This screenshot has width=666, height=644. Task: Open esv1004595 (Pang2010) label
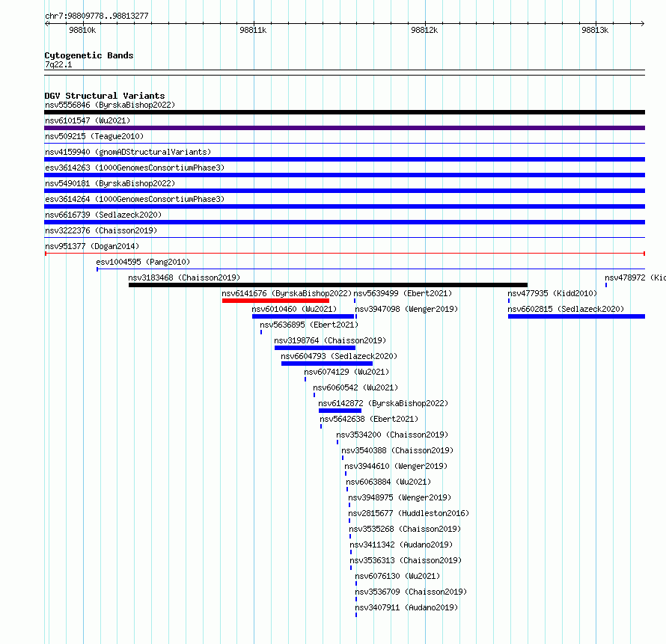143,262
